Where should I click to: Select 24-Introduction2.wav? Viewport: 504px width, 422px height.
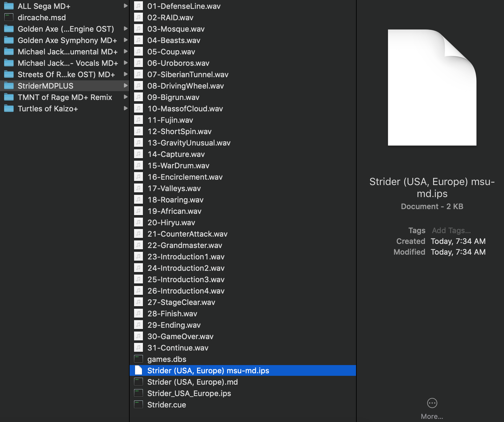186,268
